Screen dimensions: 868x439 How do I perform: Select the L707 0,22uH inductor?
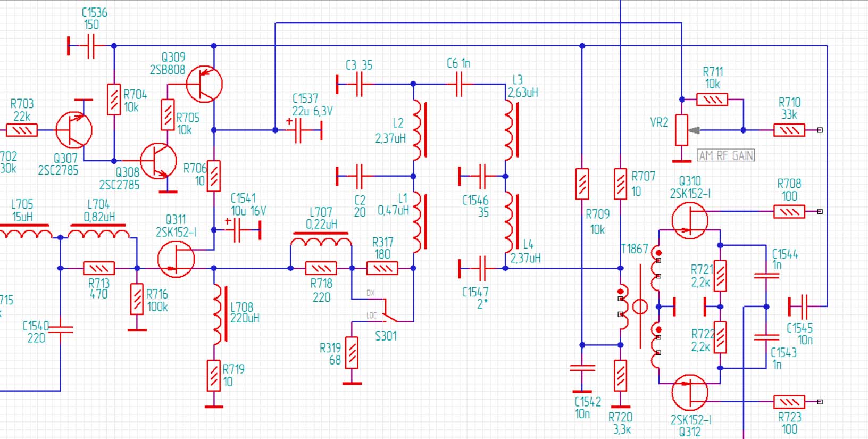(321, 242)
